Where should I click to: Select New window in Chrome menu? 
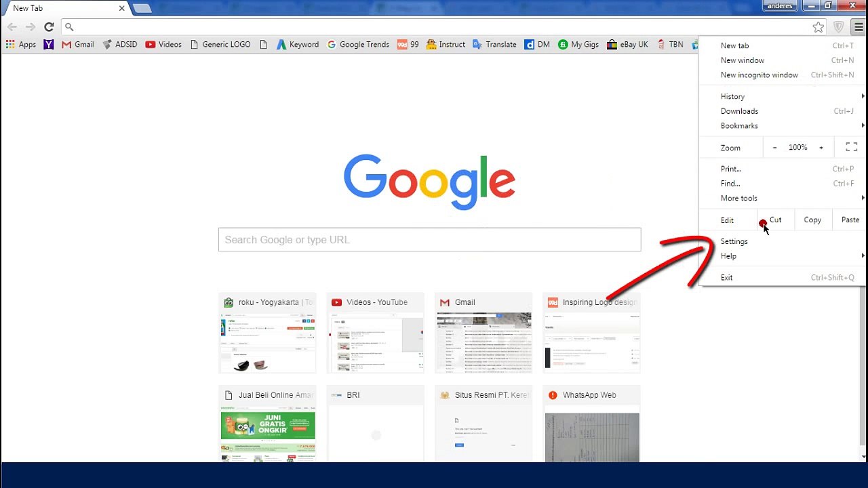point(783,60)
